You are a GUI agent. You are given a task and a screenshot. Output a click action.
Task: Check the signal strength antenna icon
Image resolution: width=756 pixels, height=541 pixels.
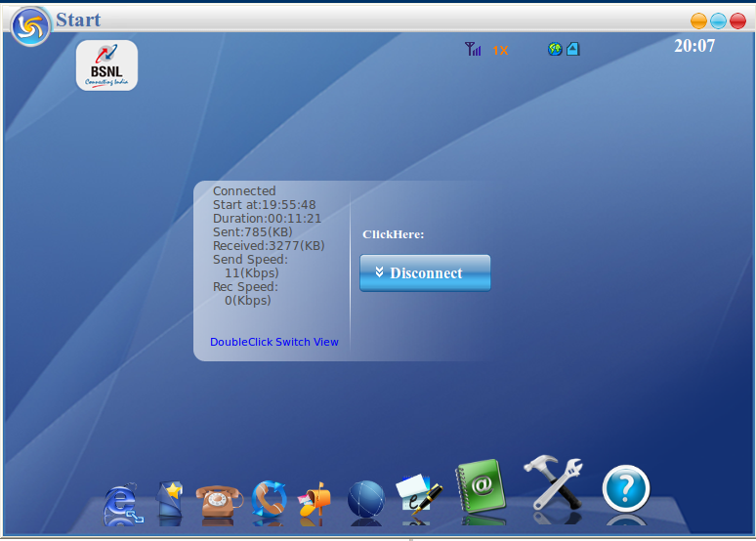[473, 49]
